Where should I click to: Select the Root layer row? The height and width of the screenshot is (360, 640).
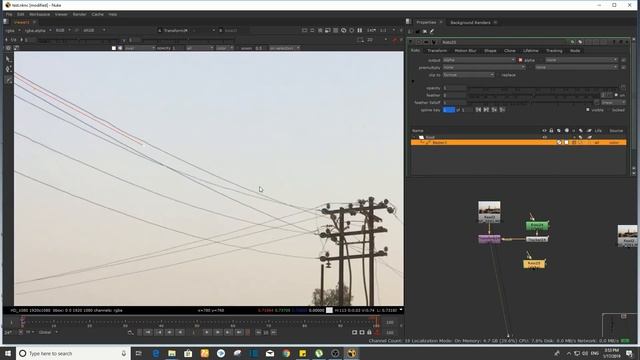click(x=518, y=138)
